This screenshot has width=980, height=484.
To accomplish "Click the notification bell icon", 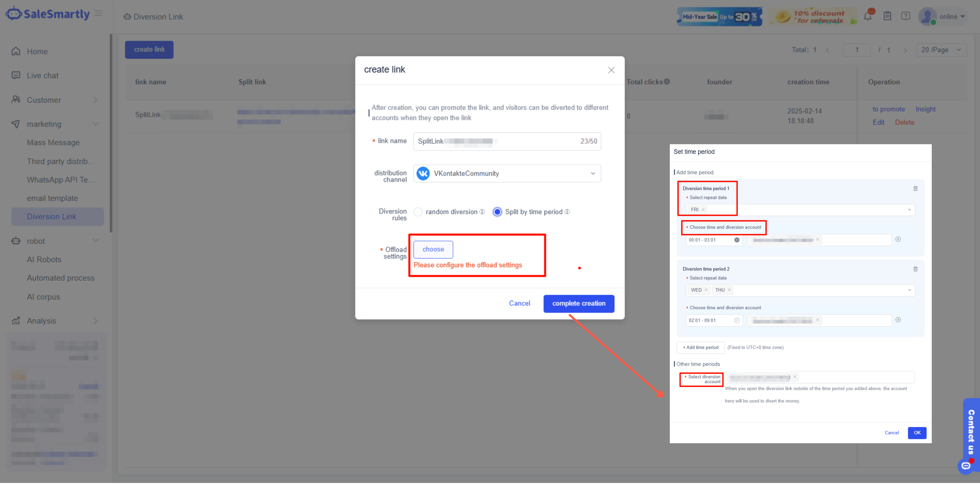I will [x=867, y=16].
